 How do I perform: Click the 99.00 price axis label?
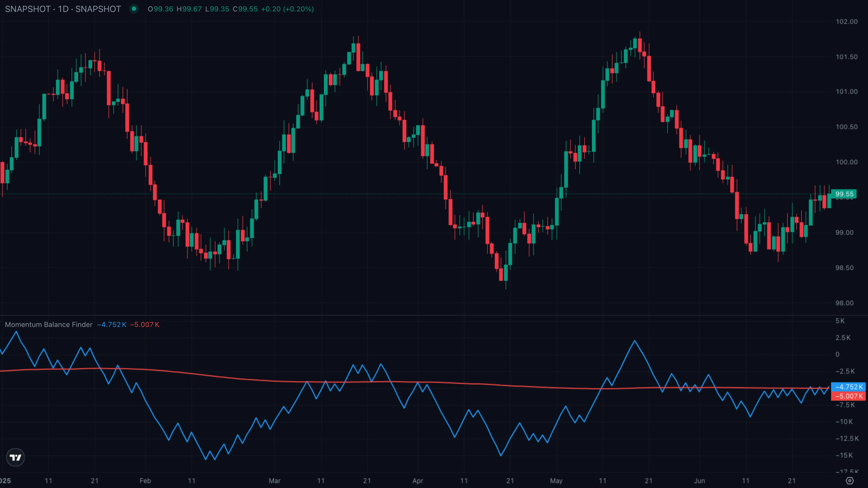[844, 232]
